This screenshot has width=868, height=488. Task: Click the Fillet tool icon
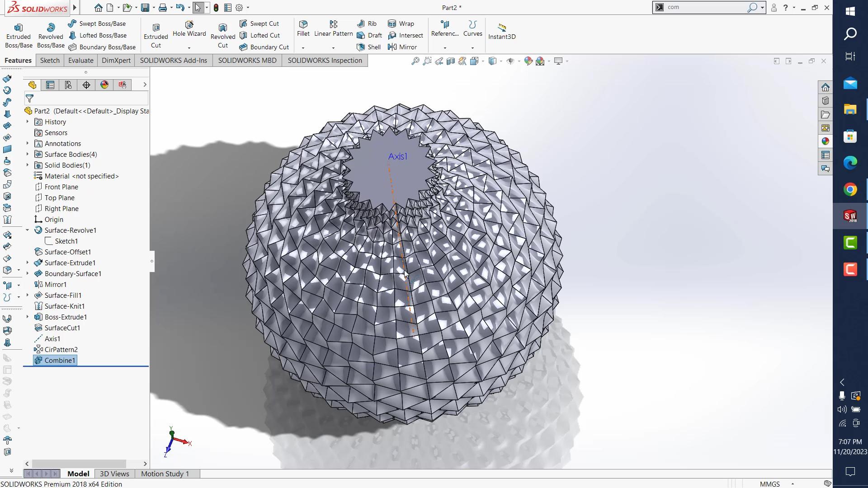303,24
